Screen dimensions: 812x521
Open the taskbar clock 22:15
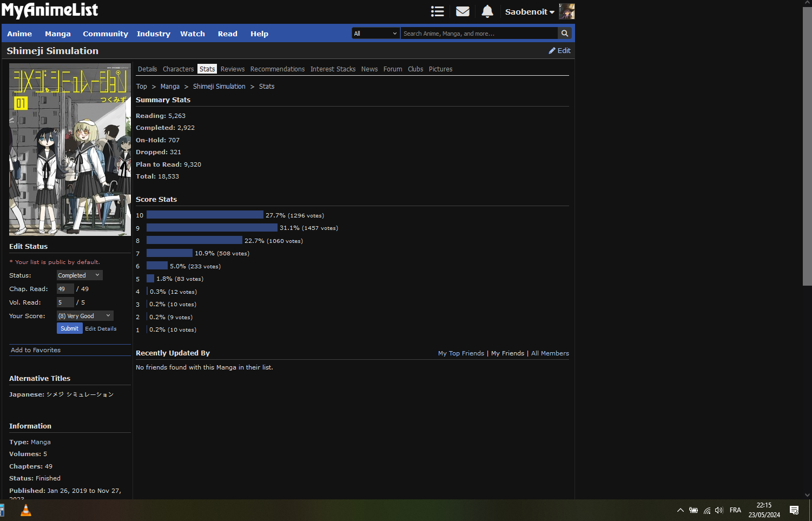click(x=764, y=510)
